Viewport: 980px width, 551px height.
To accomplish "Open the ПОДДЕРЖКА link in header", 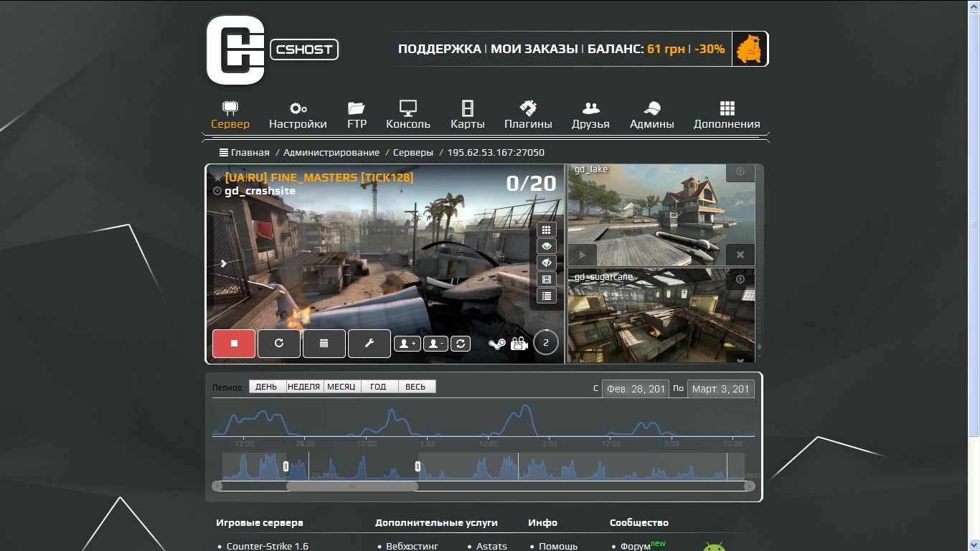I will (x=440, y=50).
